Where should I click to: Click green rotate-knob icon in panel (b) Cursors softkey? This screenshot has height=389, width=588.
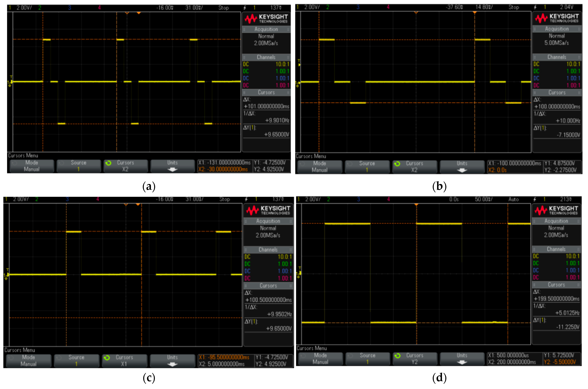pos(397,164)
